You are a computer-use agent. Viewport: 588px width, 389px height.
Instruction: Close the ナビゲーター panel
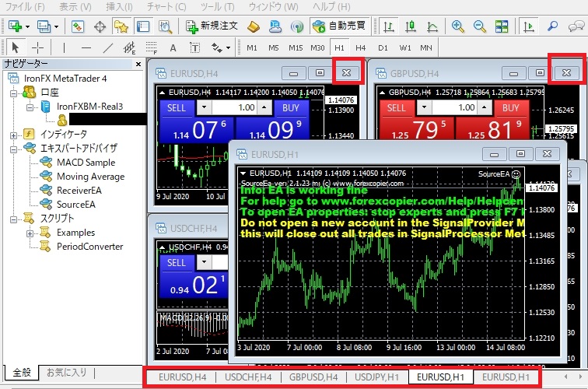click(138, 64)
